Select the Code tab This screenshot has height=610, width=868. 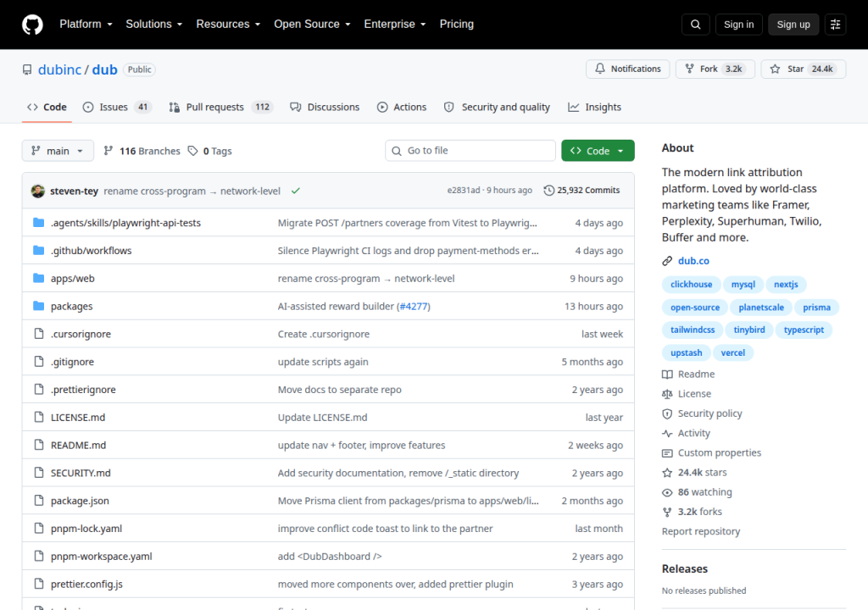click(x=47, y=107)
